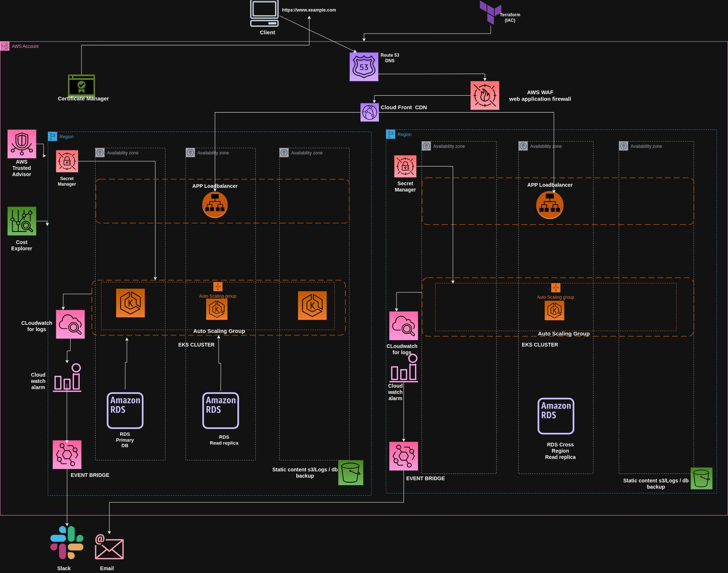
Task: Click the https://www.xeample.com URL text
Action: [x=309, y=10]
